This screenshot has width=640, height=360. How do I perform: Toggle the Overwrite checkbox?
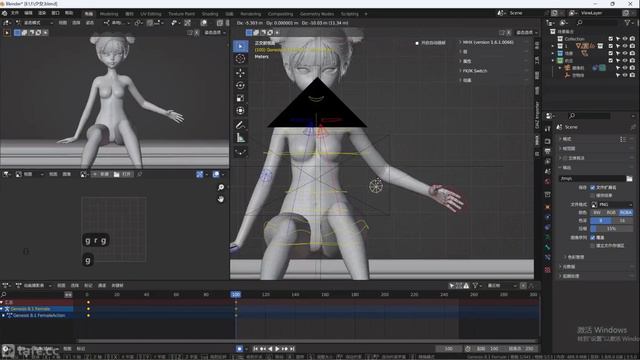[593, 237]
